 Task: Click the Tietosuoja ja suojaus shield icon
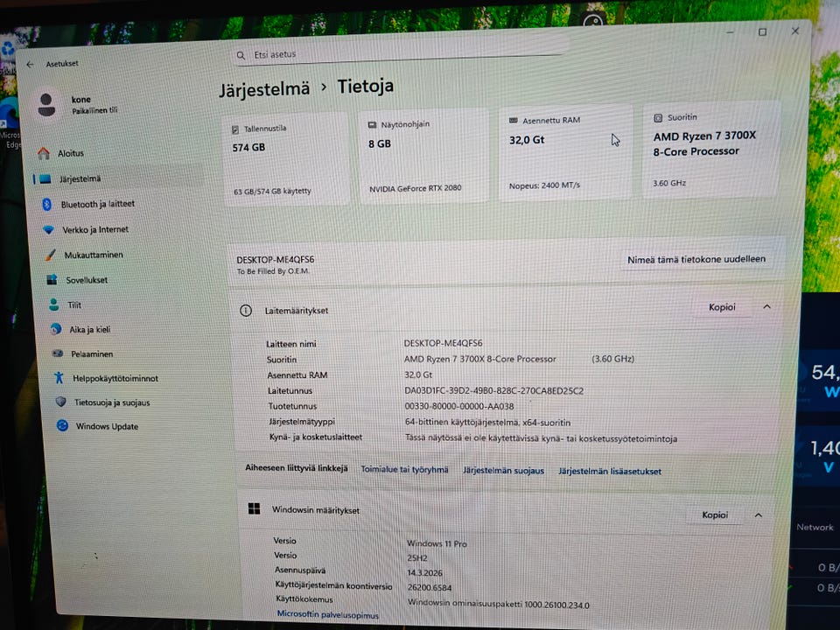tap(60, 402)
